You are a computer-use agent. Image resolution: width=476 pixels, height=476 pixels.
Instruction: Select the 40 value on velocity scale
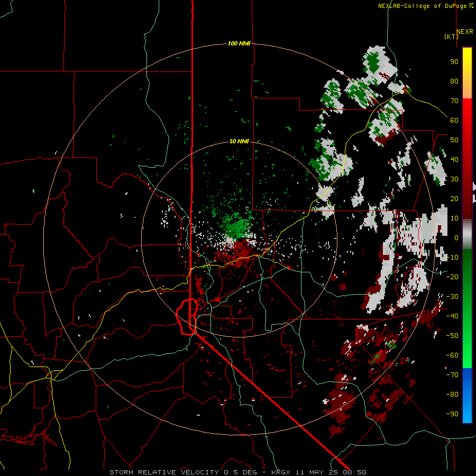pyautogui.click(x=454, y=159)
